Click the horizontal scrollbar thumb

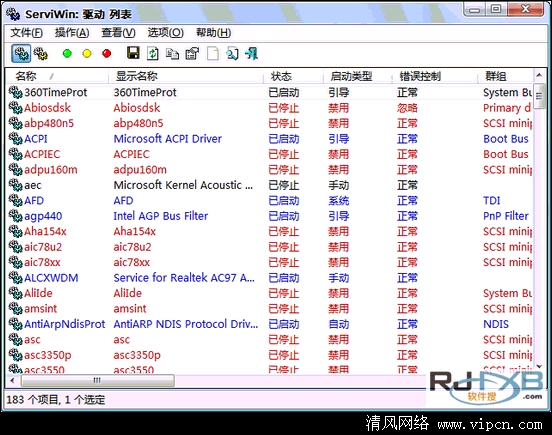pos(98,380)
